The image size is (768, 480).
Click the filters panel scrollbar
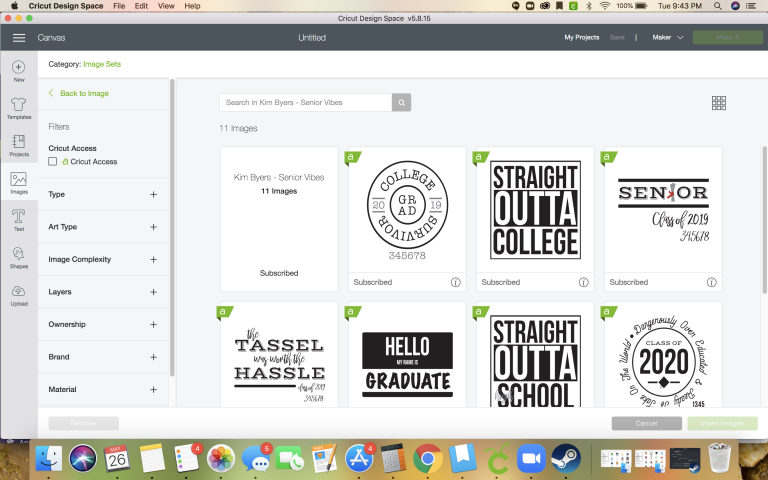[172, 228]
